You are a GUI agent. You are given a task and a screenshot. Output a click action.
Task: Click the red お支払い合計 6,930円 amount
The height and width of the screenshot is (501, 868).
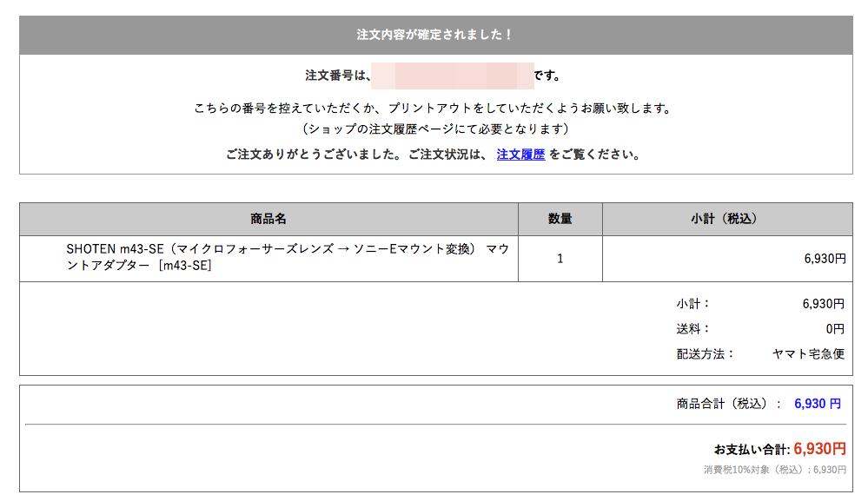[818, 449]
